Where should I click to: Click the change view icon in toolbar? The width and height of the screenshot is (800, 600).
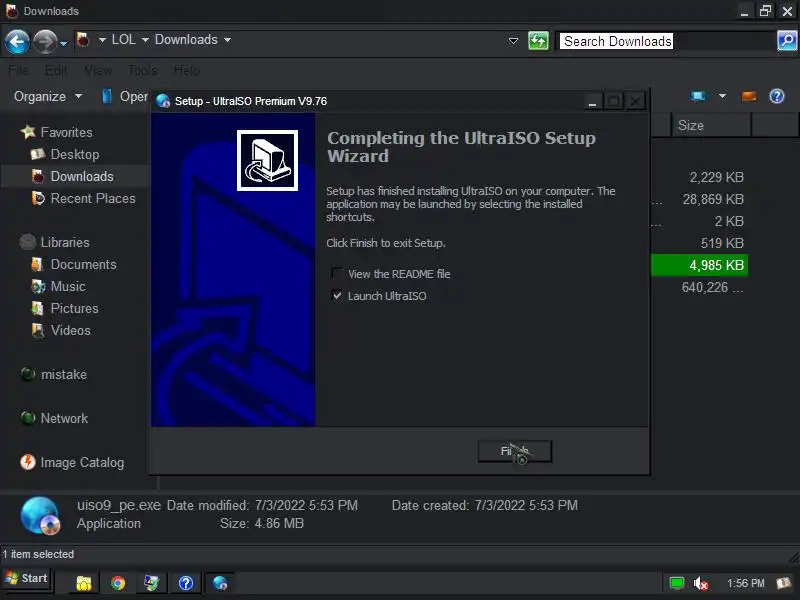(x=698, y=96)
